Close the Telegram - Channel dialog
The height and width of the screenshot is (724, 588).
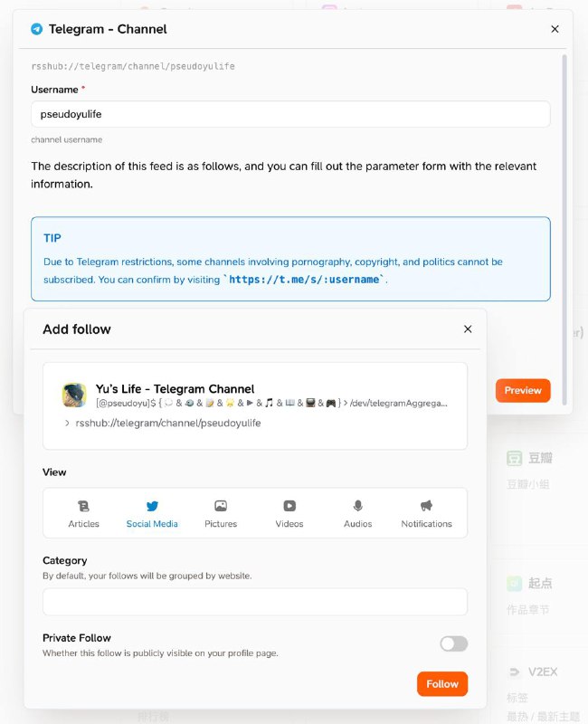click(x=555, y=29)
